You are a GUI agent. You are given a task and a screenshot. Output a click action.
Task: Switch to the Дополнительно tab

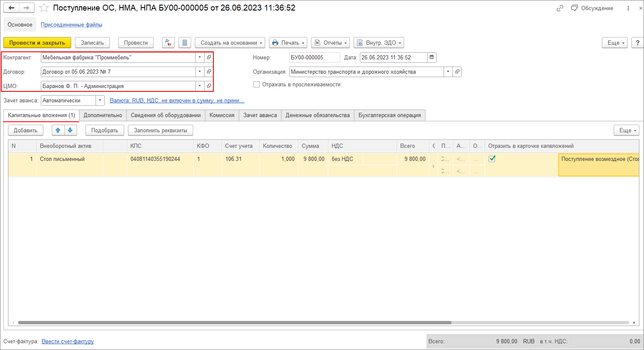[103, 115]
